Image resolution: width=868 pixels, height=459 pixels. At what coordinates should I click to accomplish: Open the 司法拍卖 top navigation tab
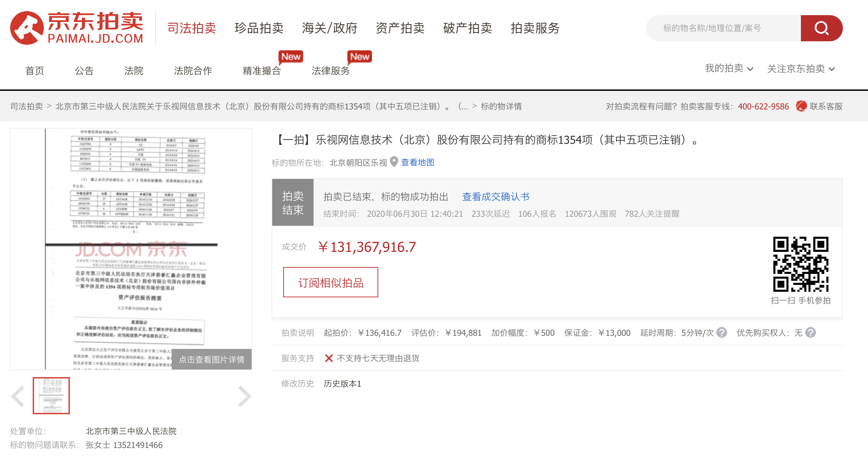(191, 28)
